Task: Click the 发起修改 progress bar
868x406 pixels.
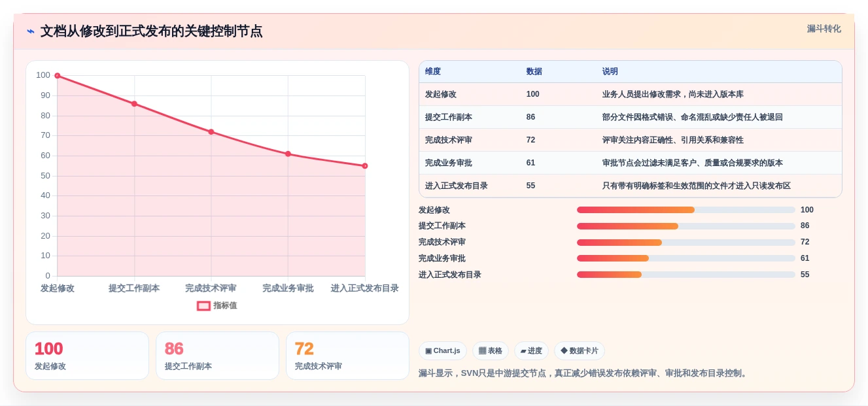Action: pos(686,210)
